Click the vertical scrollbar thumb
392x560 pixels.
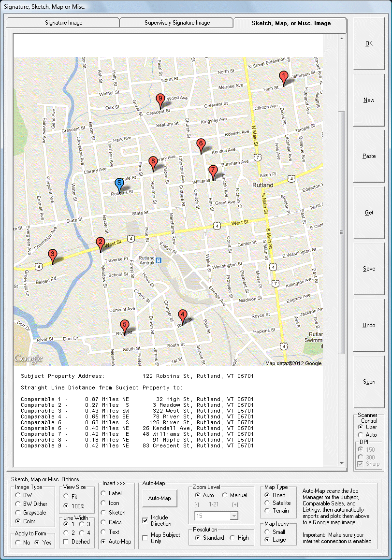(342, 232)
